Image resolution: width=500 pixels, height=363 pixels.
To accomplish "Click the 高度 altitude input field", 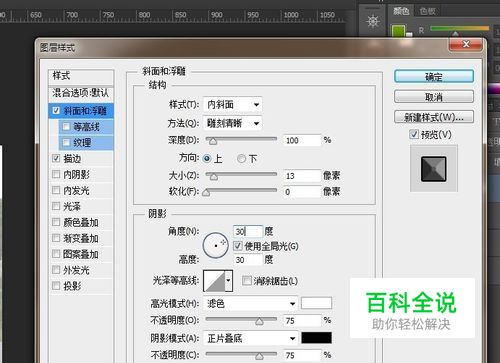I will (248, 260).
